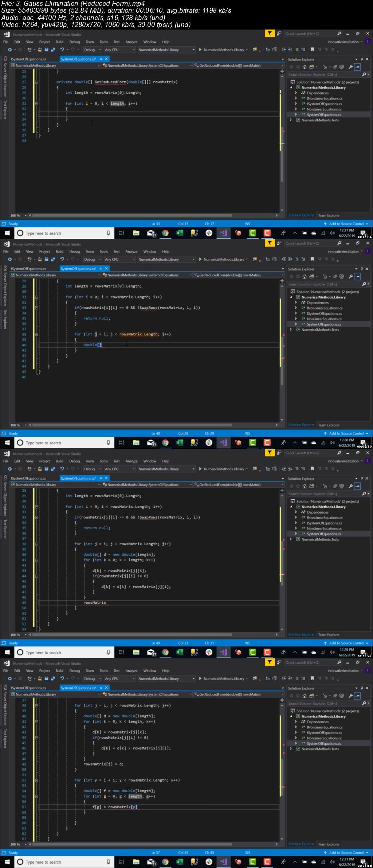Open the Home icon in Solution Explorer, 12:27 PM frame

pos(305,67)
